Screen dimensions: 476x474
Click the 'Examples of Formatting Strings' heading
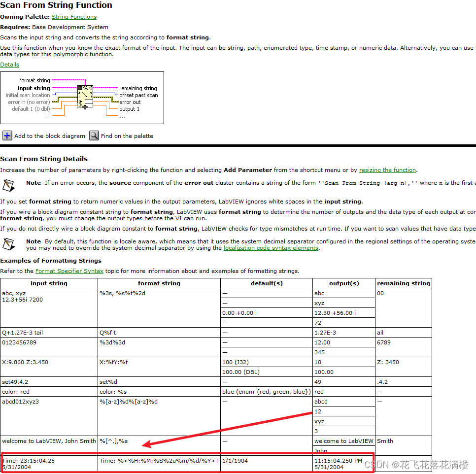pos(51,261)
